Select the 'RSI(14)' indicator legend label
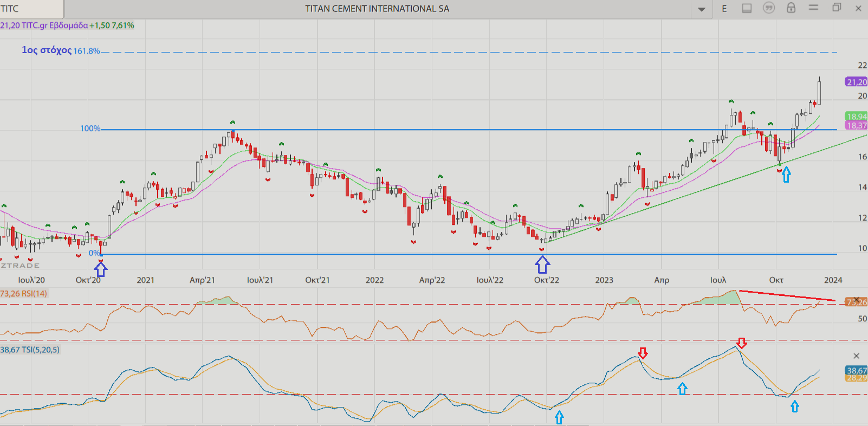The image size is (868, 426). tap(34, 294)
